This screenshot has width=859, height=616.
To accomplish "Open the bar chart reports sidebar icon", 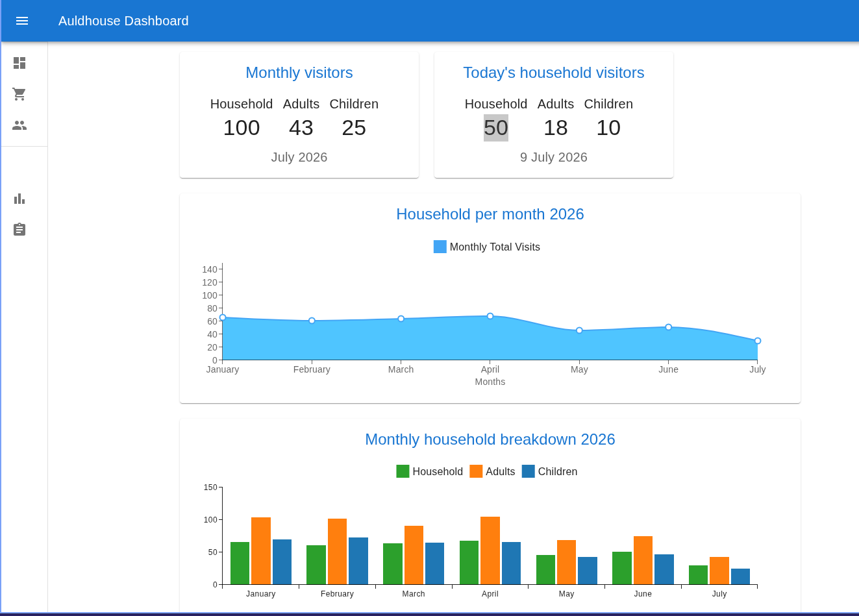I will click(19, 199).
